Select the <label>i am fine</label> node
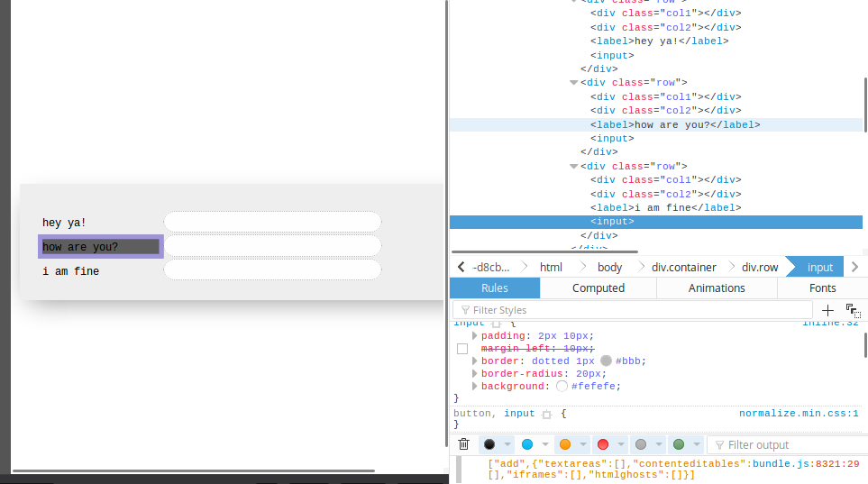Image resolution: width=868 pixels, height=484 pixels. (665, 207)
